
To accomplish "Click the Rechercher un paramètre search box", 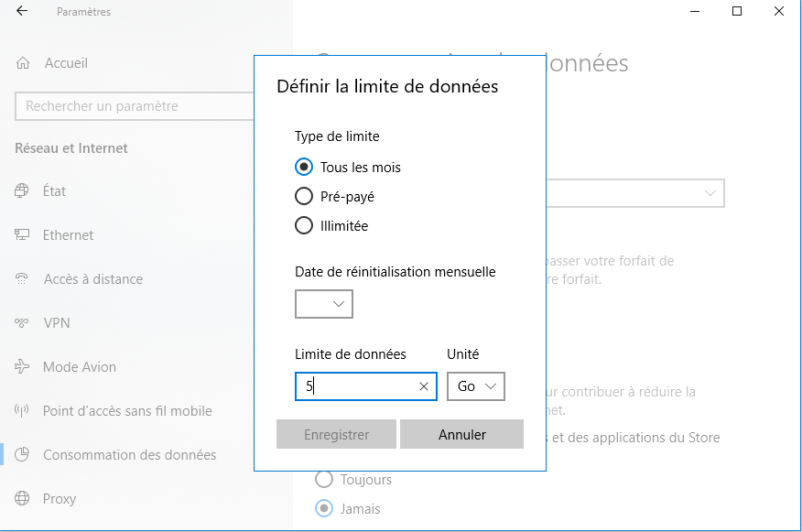I will [134, 106].
